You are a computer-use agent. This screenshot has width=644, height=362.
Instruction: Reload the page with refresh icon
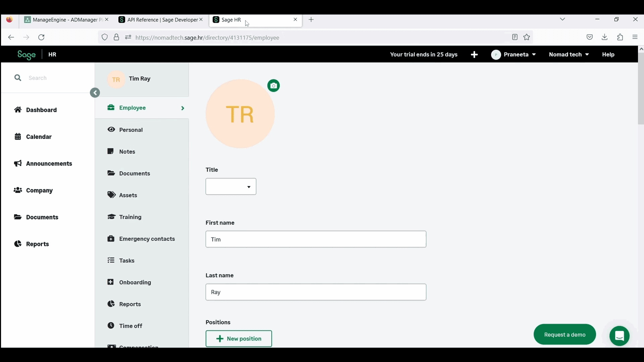[x=41, y=37]
